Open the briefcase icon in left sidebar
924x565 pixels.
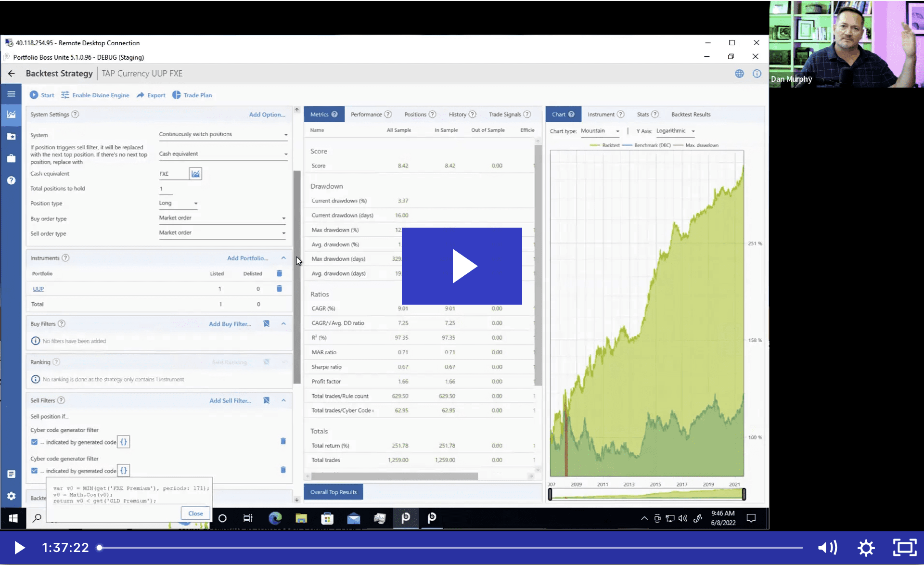tap(11, 158)
